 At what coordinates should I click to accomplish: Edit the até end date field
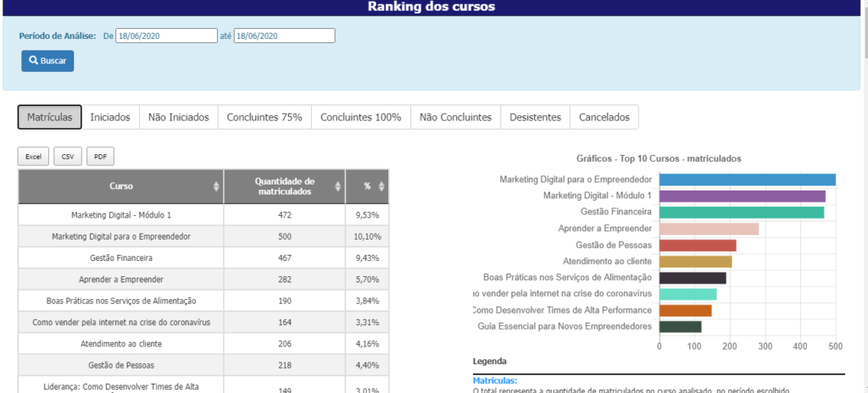284,36
